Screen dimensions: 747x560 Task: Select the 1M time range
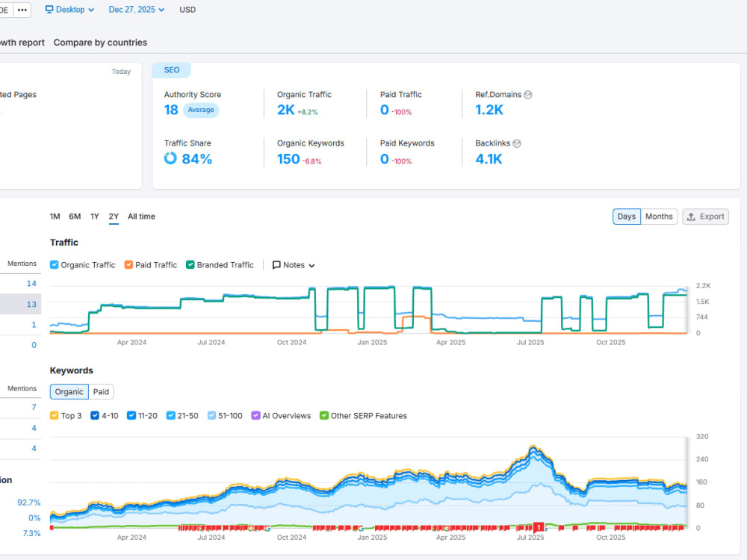[x=55, y=217]
